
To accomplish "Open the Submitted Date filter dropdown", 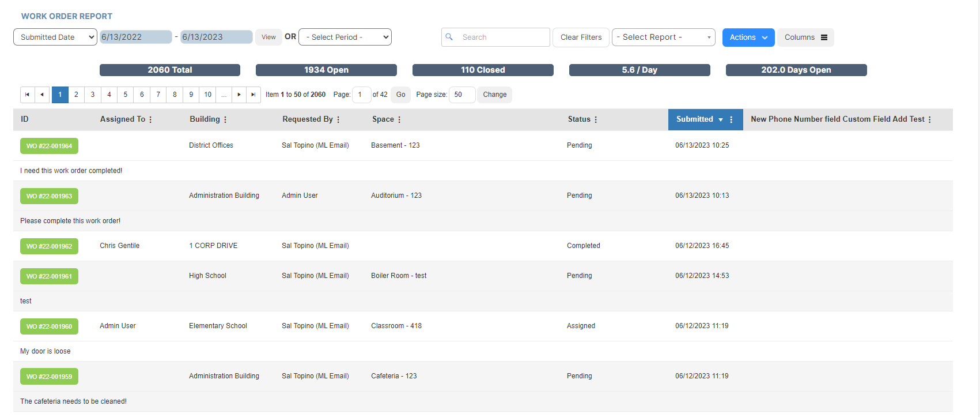I will click(55, 37).
